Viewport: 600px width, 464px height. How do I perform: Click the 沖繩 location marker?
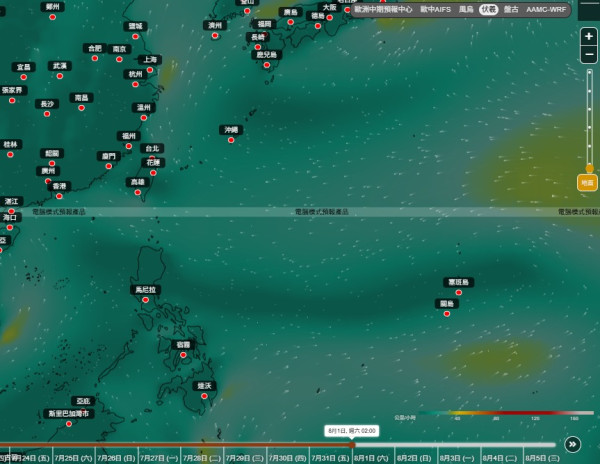[x=231, y=140]
